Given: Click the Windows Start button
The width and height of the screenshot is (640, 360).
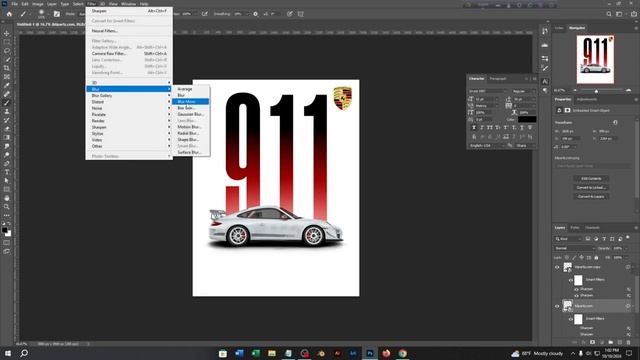Looking at the screenshot, I should tap(8, 353).
